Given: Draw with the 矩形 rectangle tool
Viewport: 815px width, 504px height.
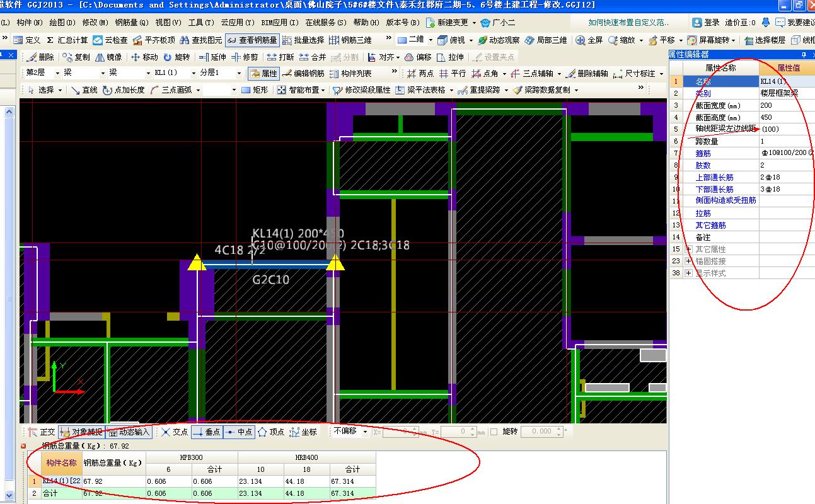Looking at the screenshot, I should 255,90.
